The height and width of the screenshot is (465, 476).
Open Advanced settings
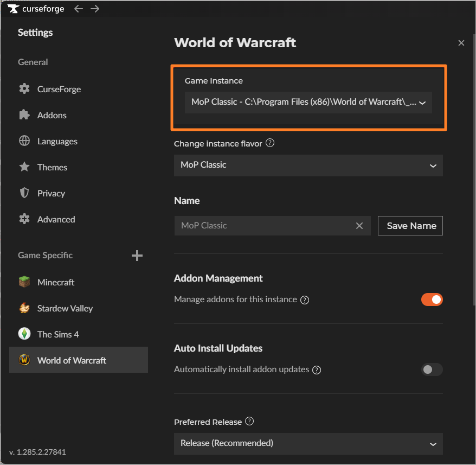[x=79, y=219]
